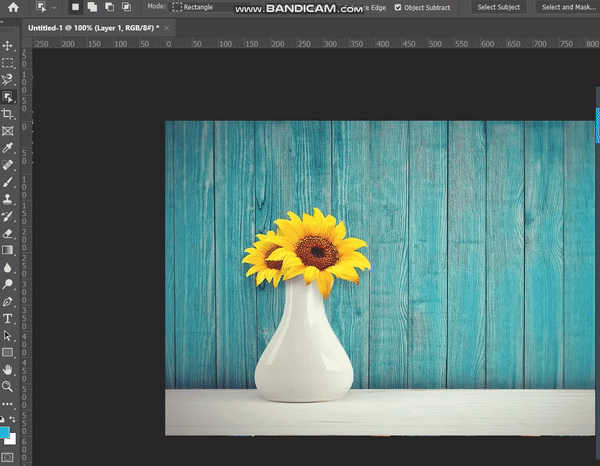Select the Frame tool
Screen dimensions: 600x466
coord(7,131)
